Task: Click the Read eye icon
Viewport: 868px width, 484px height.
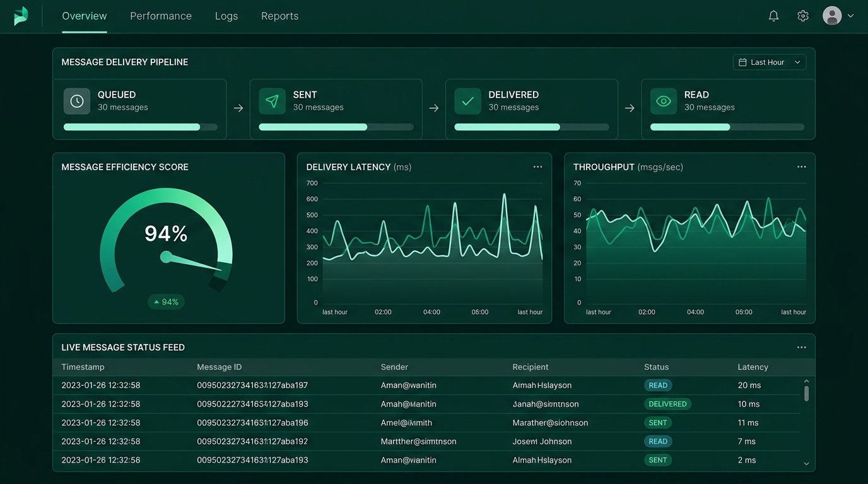Action: (x=663, y=101)
